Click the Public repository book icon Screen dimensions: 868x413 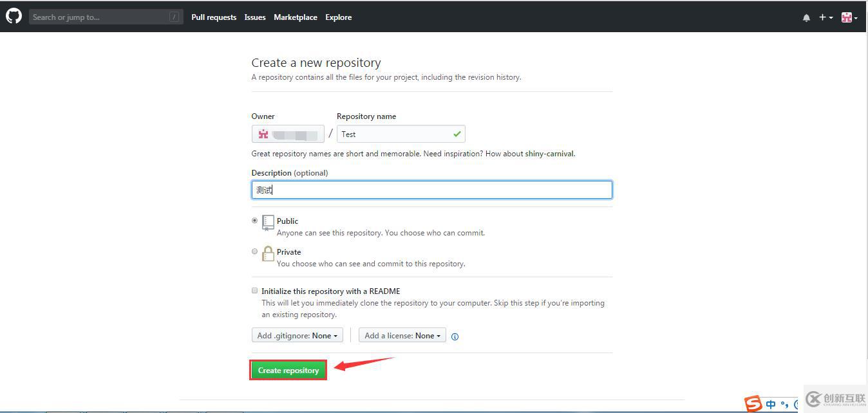[268, 223]
